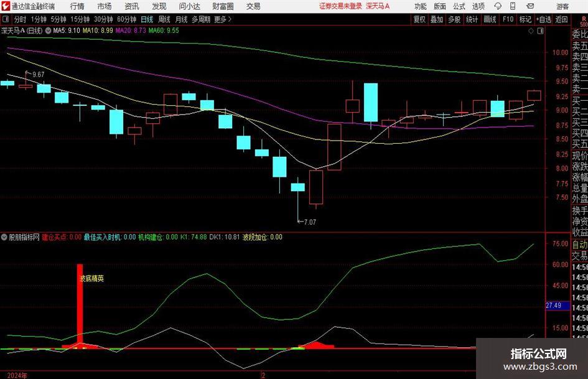Viewport: 588px width, 379px height.
Task: Open the 多周期 multi-period view
Action: 201,19
